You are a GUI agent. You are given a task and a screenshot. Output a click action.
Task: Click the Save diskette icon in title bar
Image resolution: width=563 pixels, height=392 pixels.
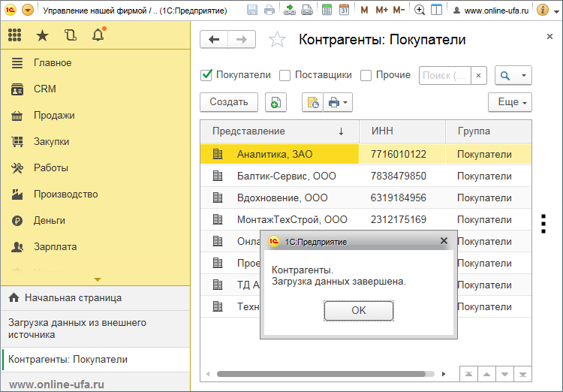(x=252, y=10)
